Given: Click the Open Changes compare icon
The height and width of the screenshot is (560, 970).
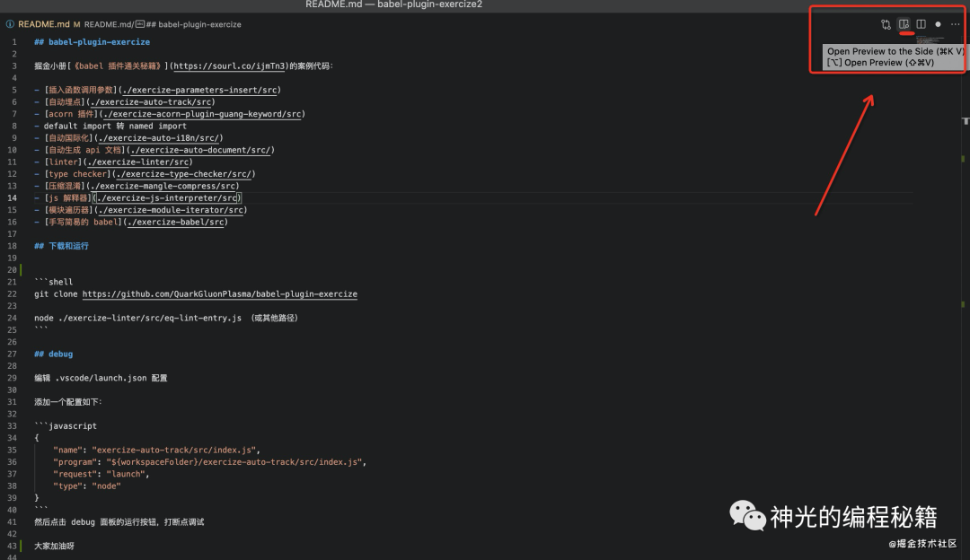Looking at the screenshot, I should click(886, 24).
